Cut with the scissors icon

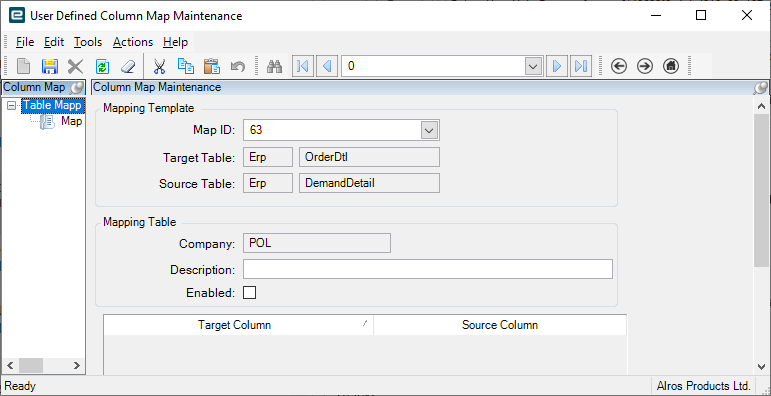[x=159, y=66]
